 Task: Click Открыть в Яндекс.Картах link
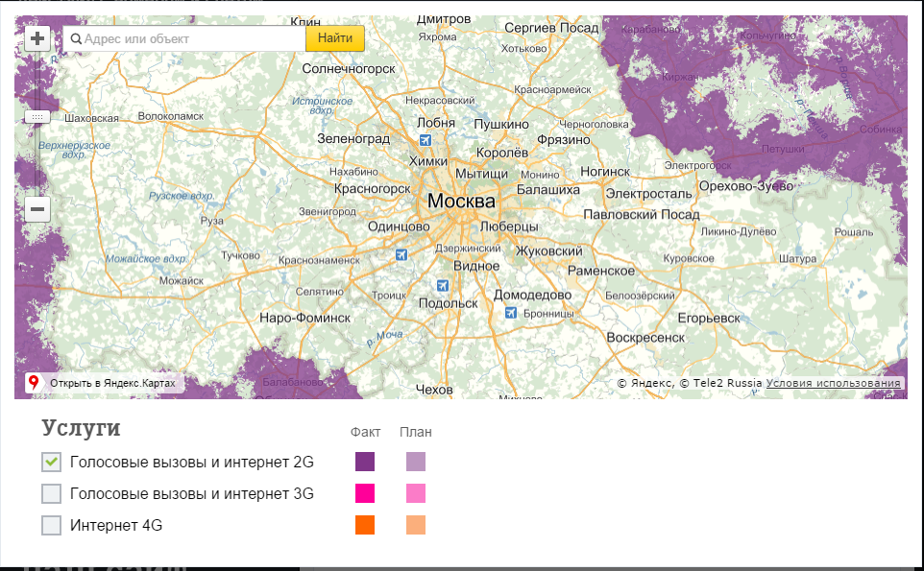[x=112, y=383]
